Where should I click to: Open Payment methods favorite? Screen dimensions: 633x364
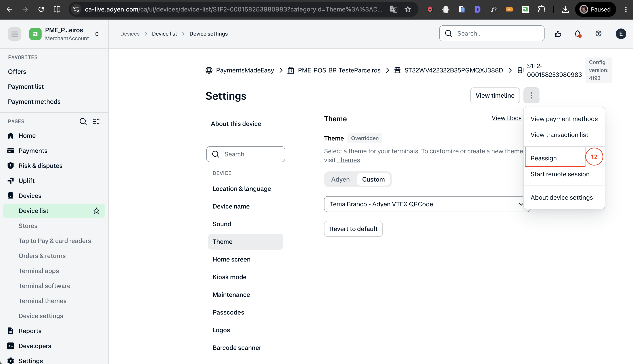tap(34, 102)
